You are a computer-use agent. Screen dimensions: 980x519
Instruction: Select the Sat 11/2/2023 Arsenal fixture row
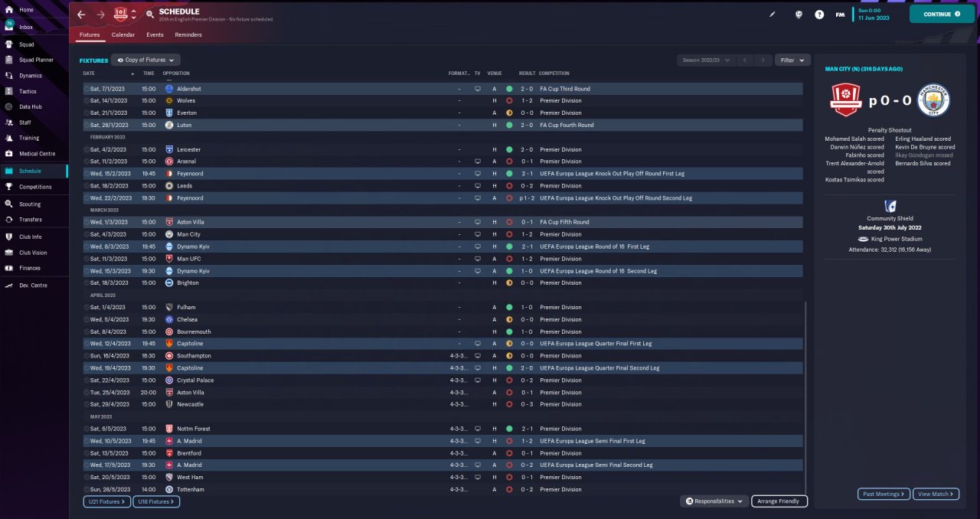tap(443, 162)
